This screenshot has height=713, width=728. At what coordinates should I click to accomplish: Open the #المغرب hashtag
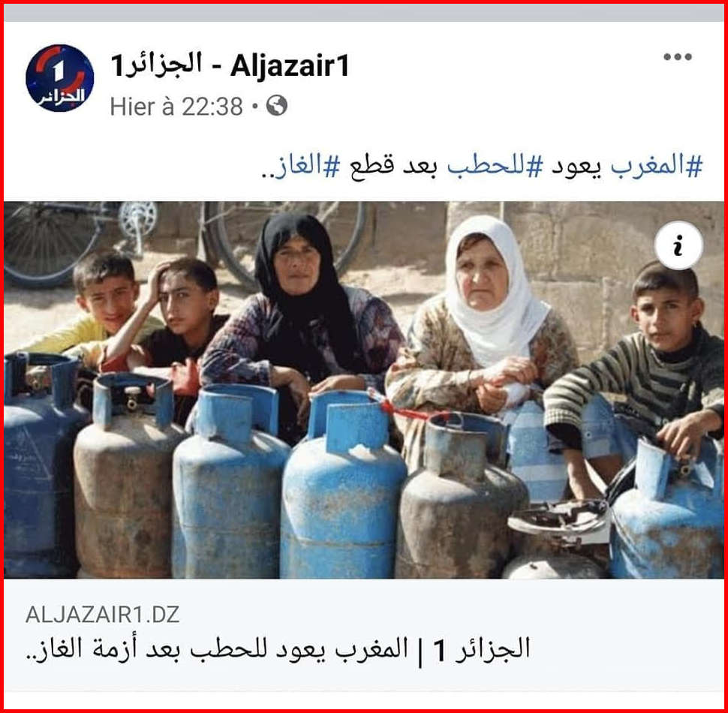point(657,166)
